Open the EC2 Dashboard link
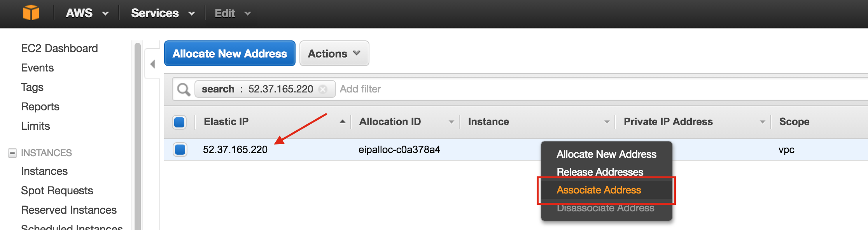The height and width of the screenshot is (230, 868). [x=59, y=48]
